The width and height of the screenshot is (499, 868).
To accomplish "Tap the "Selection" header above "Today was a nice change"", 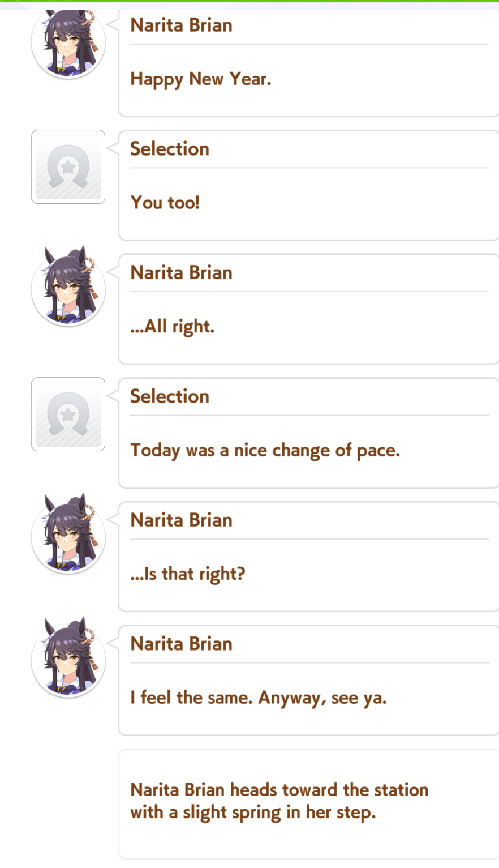I will (x=170, y=396).
